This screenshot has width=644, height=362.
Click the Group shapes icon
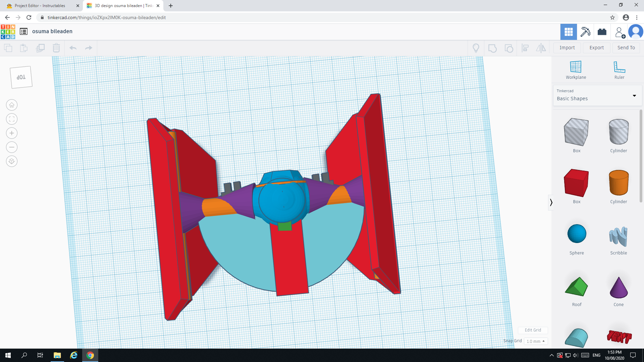(x=492, y=48)
